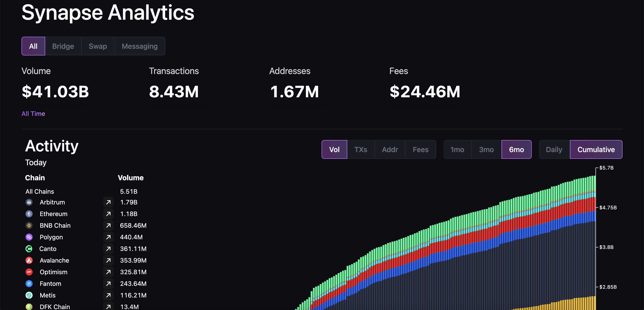
Task: Select the Addr activity metric
Action: tap(390, 149)
